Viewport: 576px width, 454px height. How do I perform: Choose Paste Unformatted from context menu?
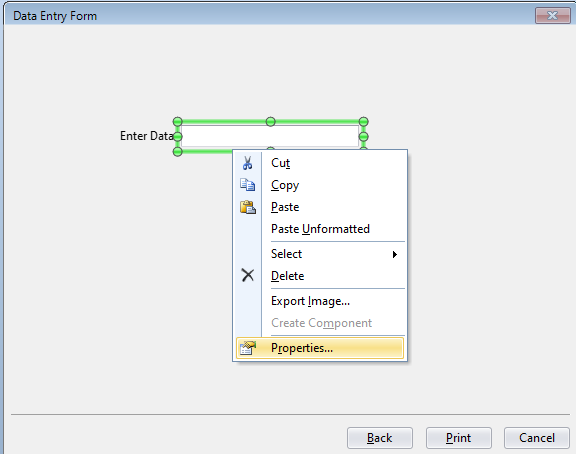click(320, 229)
